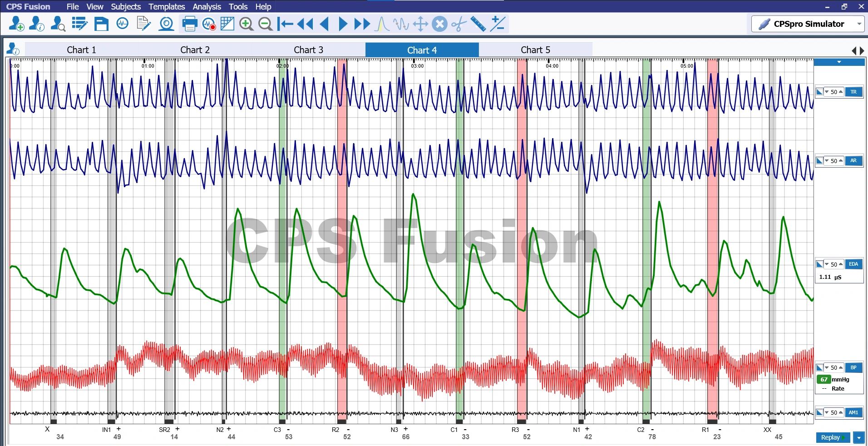Zoom in on the chart

[246, 24]
